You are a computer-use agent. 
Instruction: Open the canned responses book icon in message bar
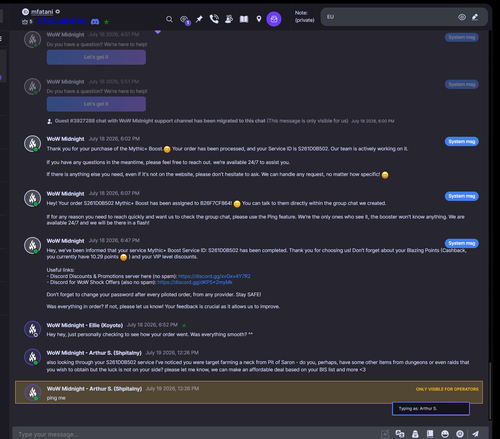coord(430,434)
